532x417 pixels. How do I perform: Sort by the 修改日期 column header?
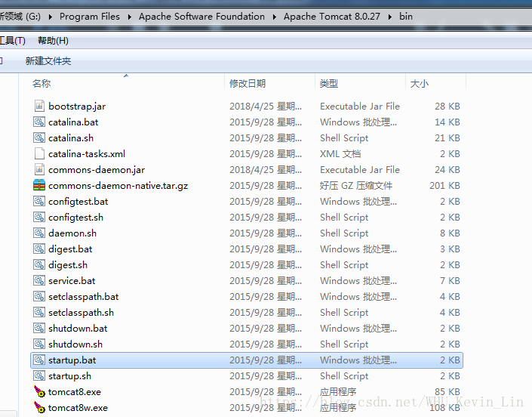pyautogui.click(x=248, y=84)
